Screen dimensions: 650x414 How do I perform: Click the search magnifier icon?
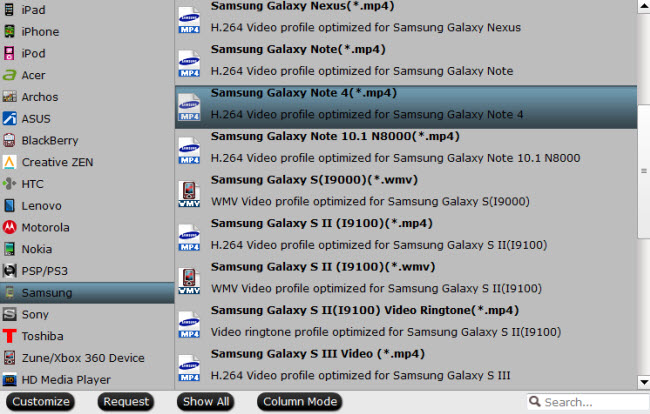point(535,401)
